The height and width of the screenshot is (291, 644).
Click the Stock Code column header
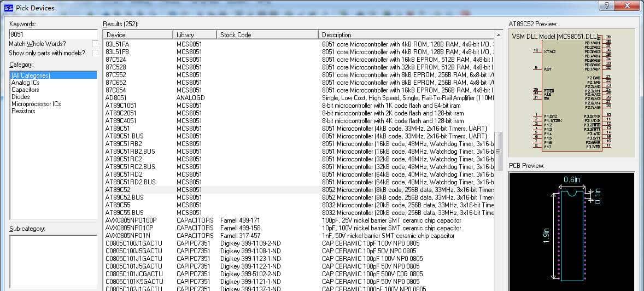point(267,34)
